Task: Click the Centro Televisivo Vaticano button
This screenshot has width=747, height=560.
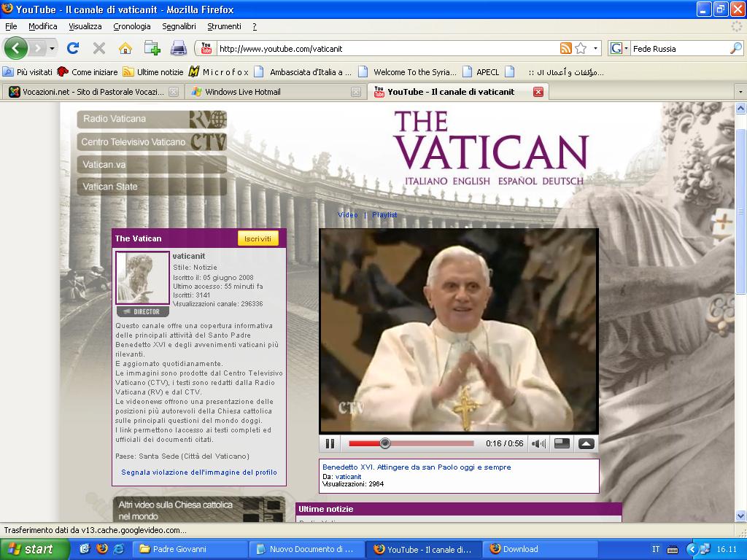Action: 152,142
